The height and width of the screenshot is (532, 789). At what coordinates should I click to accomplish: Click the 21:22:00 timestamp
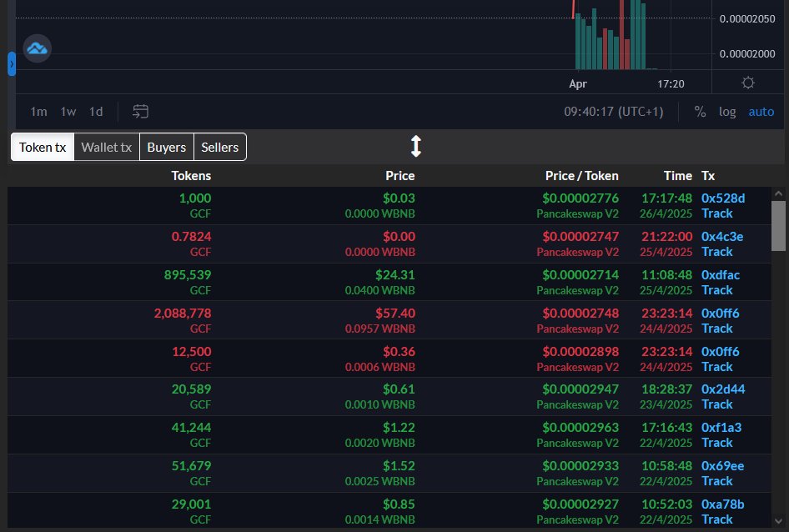(x=666, y=237)
